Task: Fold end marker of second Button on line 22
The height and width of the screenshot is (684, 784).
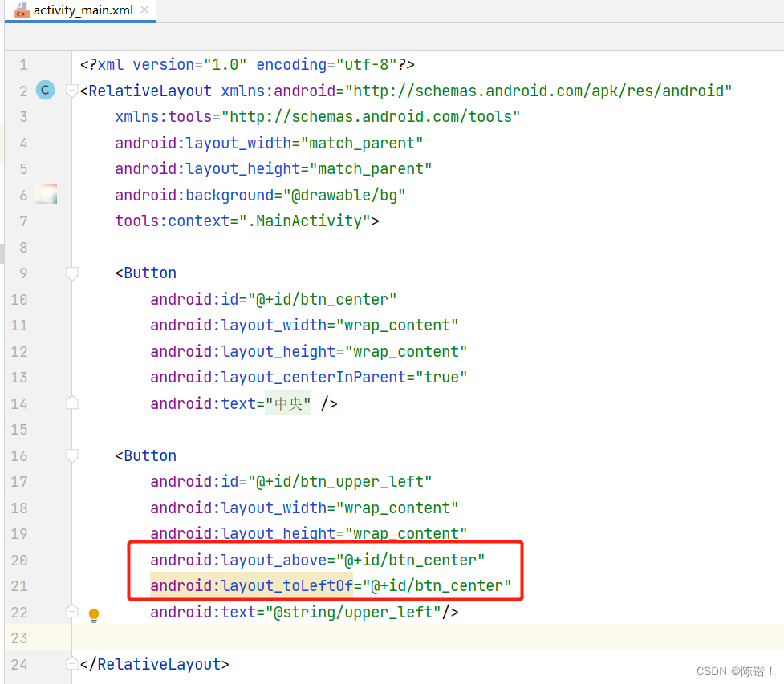Action: (x=72, y=612)
